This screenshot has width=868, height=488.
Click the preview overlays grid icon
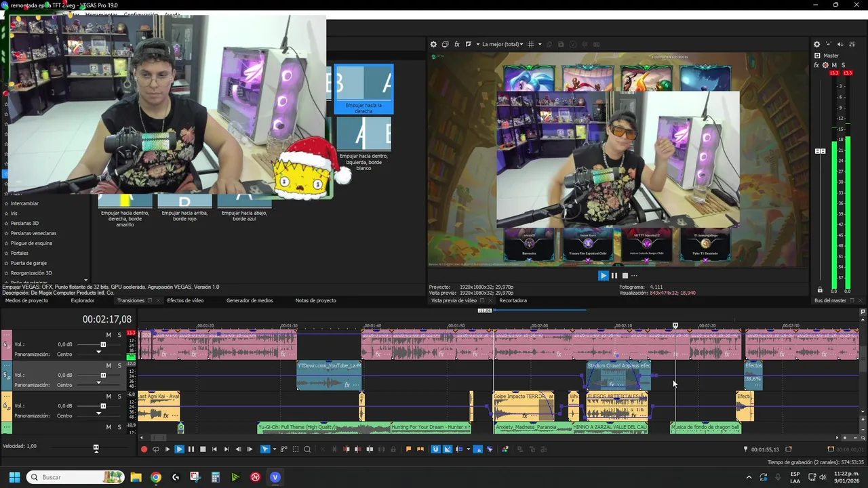(531, 44)
